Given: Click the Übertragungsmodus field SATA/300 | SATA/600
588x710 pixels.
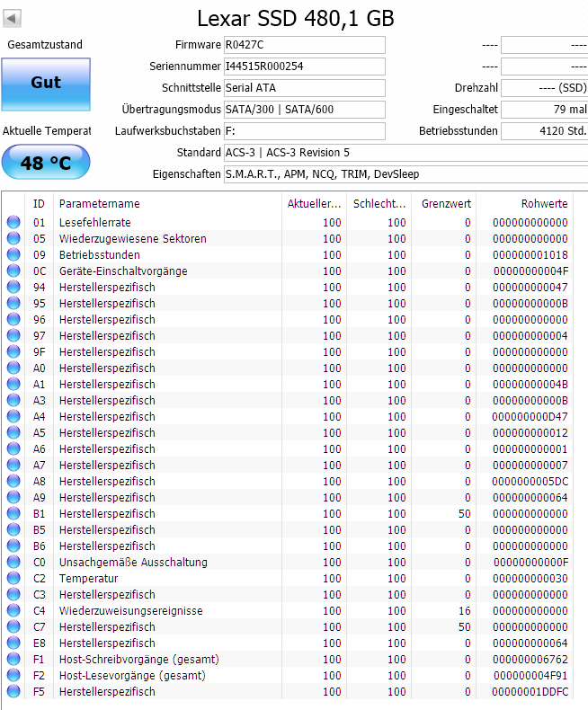Looking at the screenshot, I should (305, 110).
